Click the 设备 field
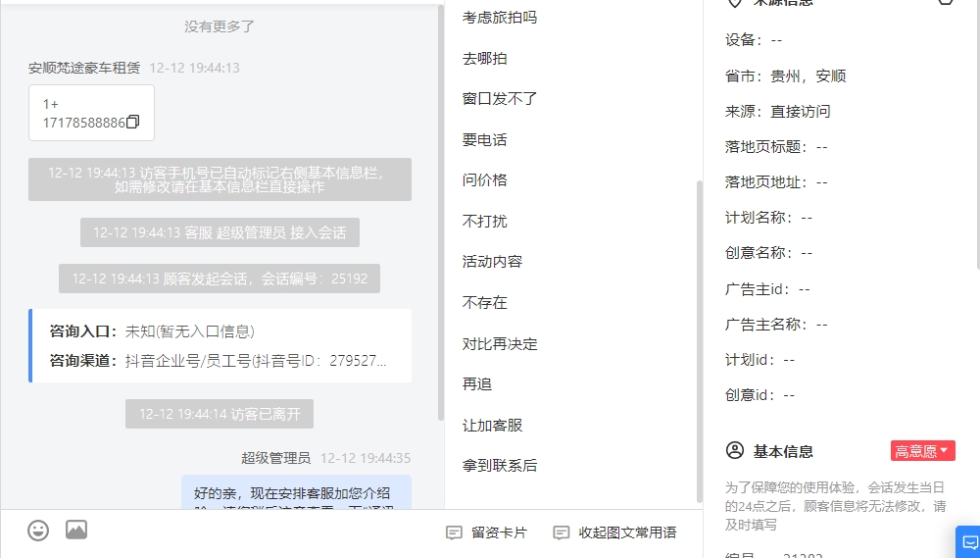The image size is (980, 558). click(x=754, y=40)
